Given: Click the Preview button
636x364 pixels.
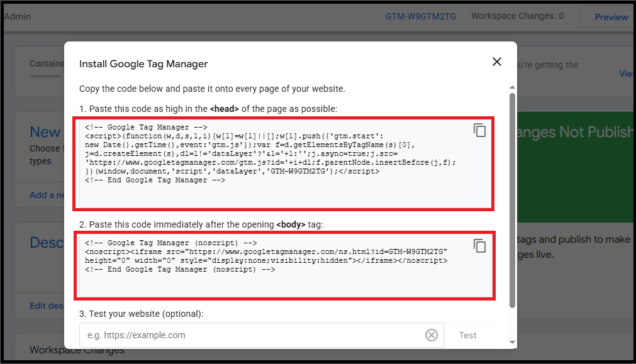Looking at the screenshot, I should 611,17.
